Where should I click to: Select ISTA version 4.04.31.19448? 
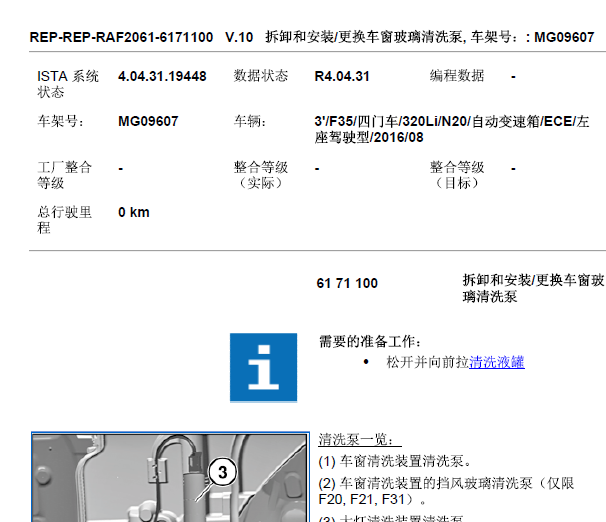pyautogui.click(x=162, y=76)
